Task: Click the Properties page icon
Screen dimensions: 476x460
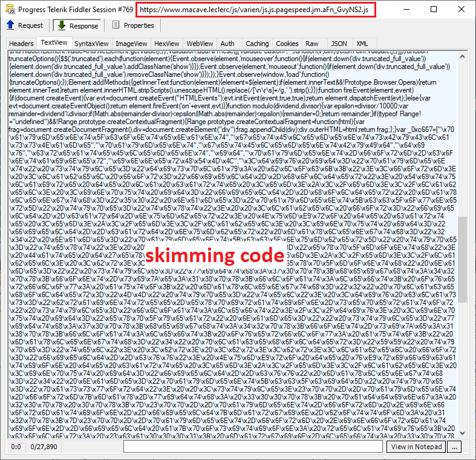Action: click(x=116, y=25)
